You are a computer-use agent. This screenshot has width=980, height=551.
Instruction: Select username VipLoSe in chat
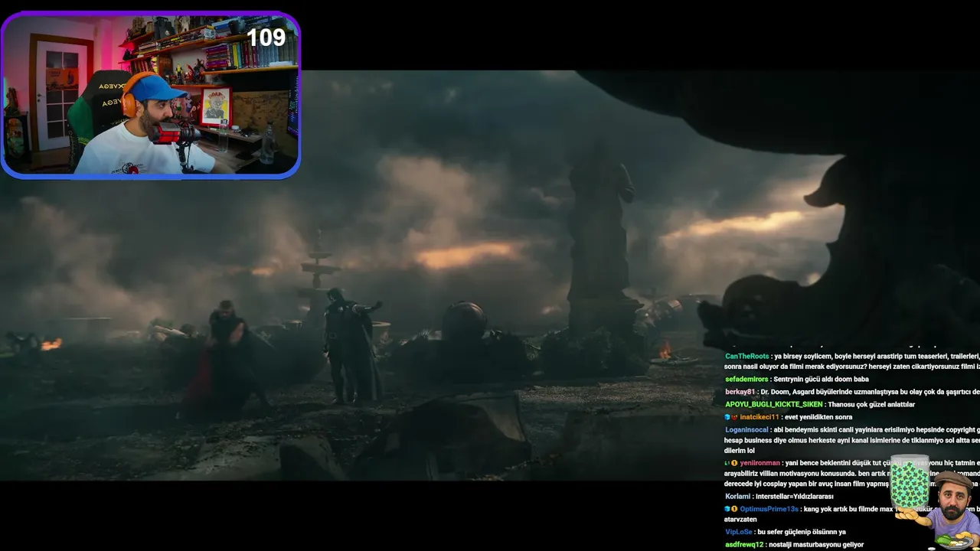pyautogui.click(x=739, y=532)
